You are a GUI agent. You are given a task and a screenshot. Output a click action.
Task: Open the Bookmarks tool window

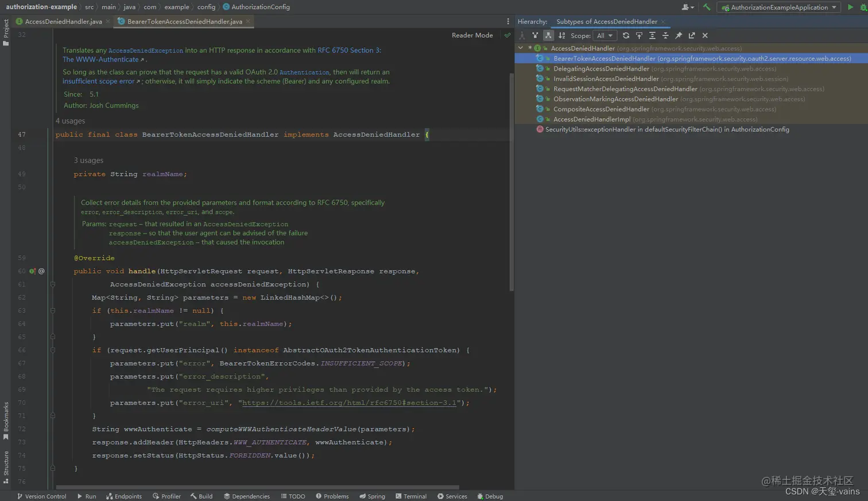[6, 421]
